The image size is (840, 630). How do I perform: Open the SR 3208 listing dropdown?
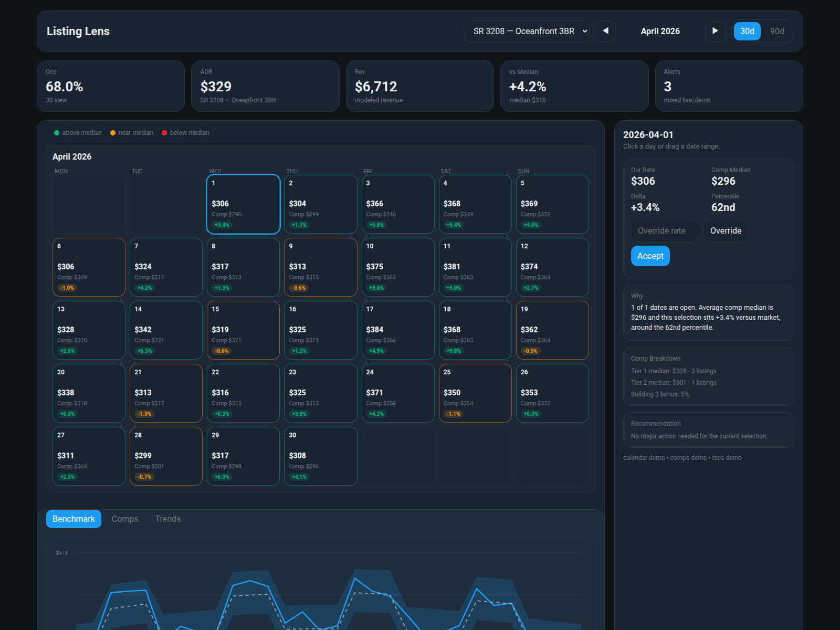[x=527, y=31]
